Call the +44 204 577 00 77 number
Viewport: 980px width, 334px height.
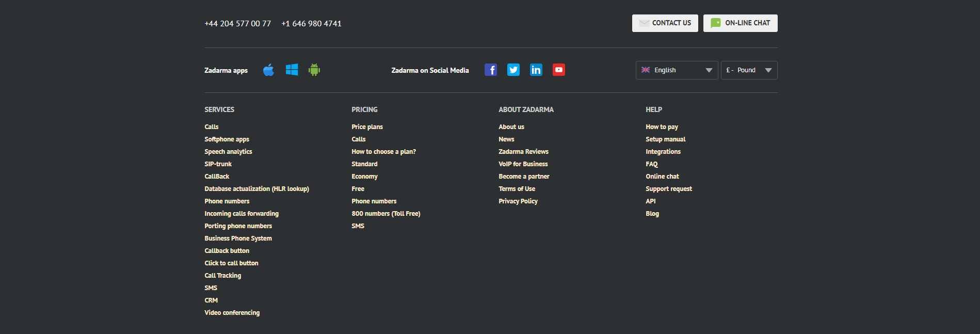(238, 24)
